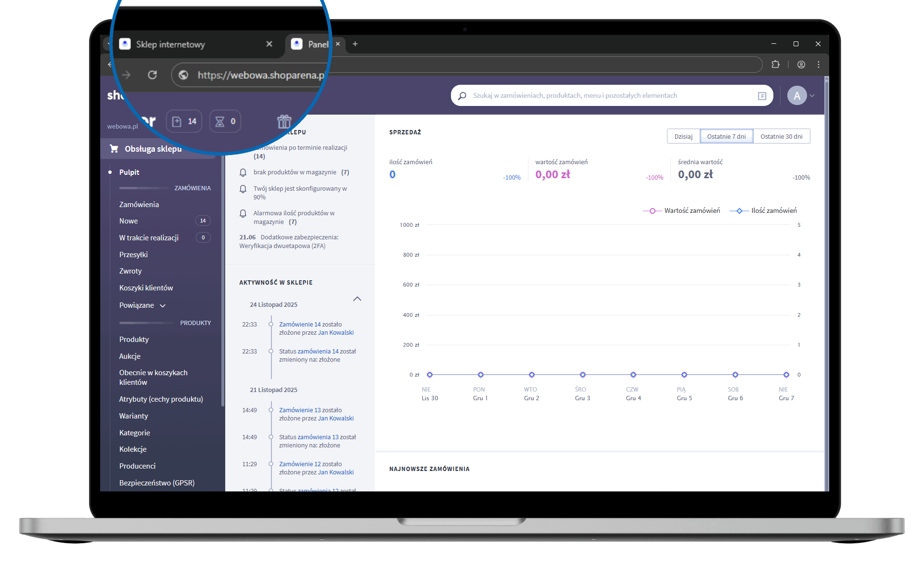Click the magnifier icon in the search bar

(462, 96)
